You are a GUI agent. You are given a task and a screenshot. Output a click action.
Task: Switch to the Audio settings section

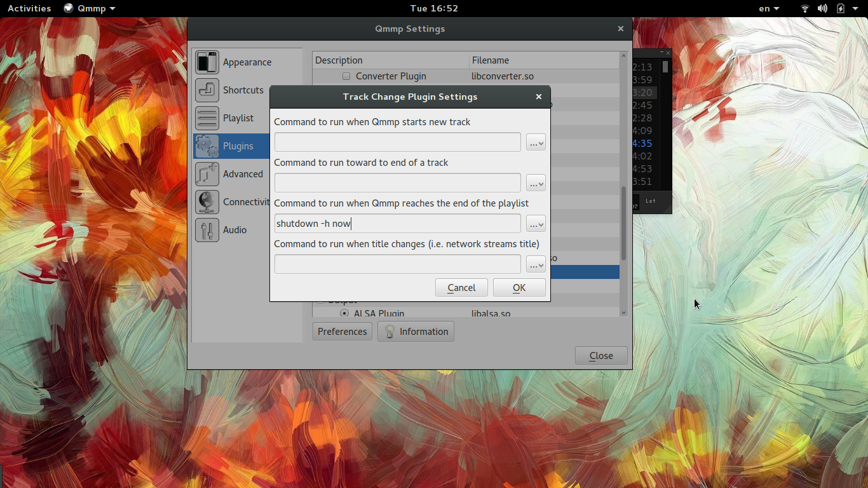coord(247,230)
